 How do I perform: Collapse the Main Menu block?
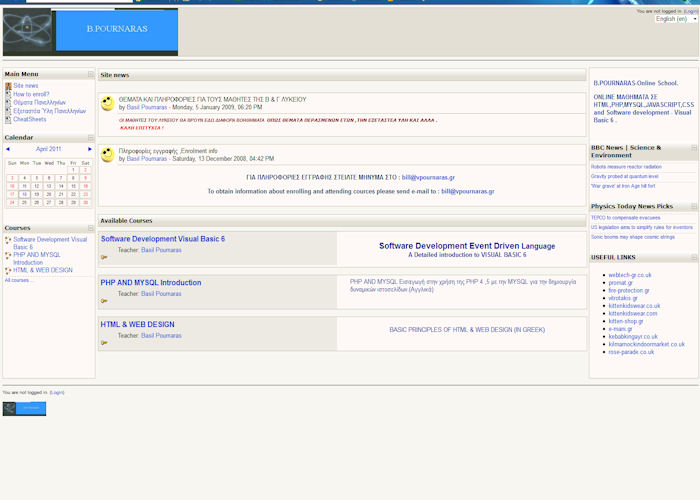(91, 74)
